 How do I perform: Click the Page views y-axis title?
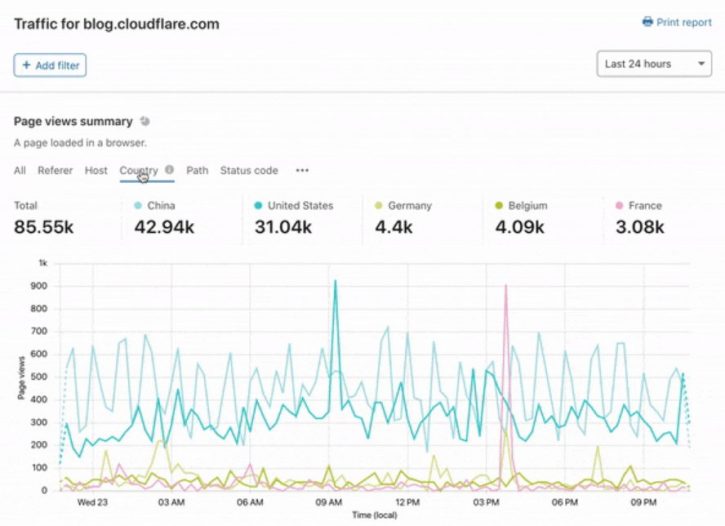[21, 378]
